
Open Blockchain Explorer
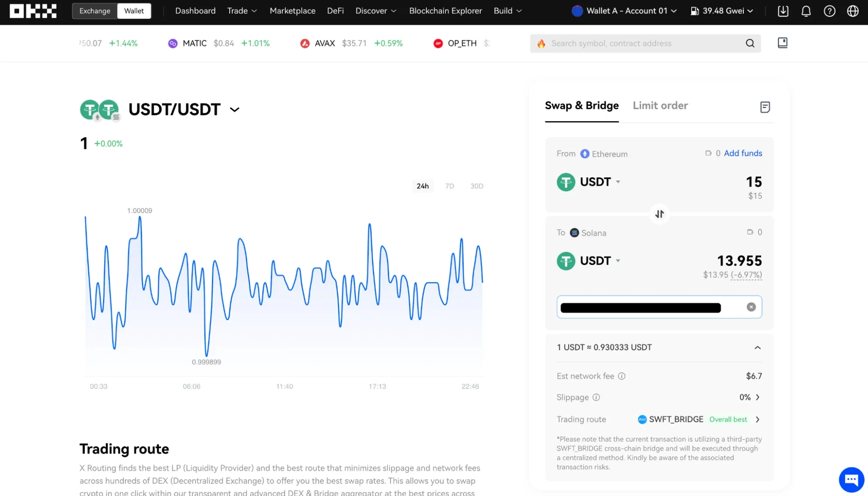(446, 11)
